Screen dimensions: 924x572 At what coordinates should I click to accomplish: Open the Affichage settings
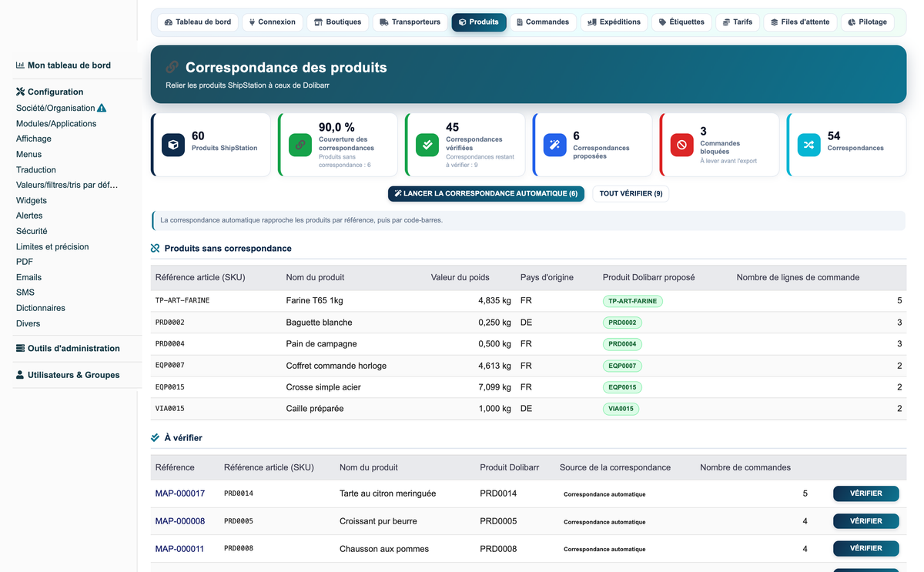click(x=34, y=139)
